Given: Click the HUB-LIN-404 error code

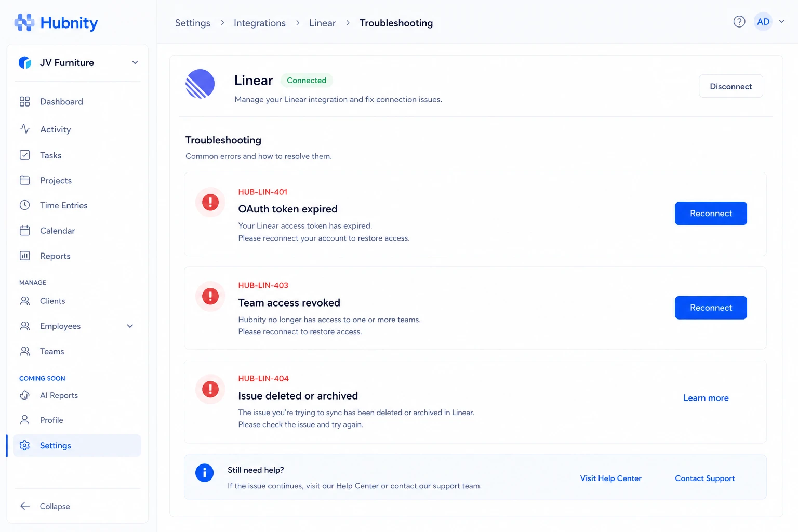Looking at the screenshot, I should pos(263,378).
